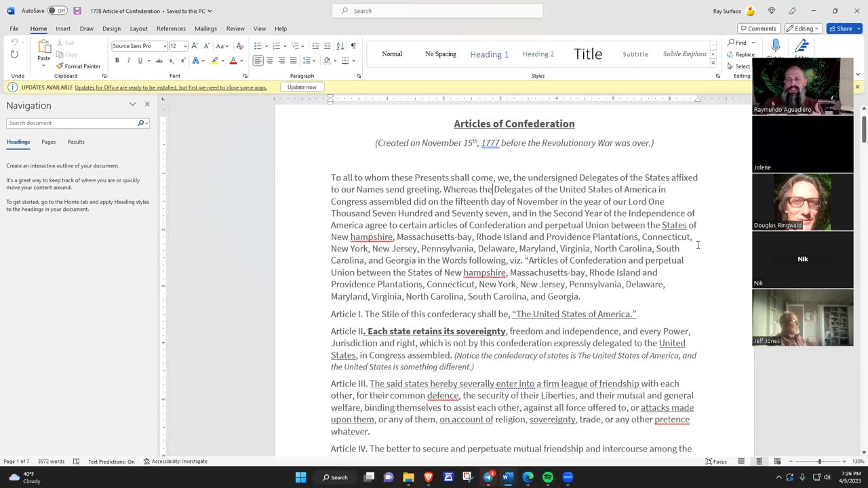
Task: Adjust the zoom slider in status bar
Action: pyautogui.click(x=819, y=462)
